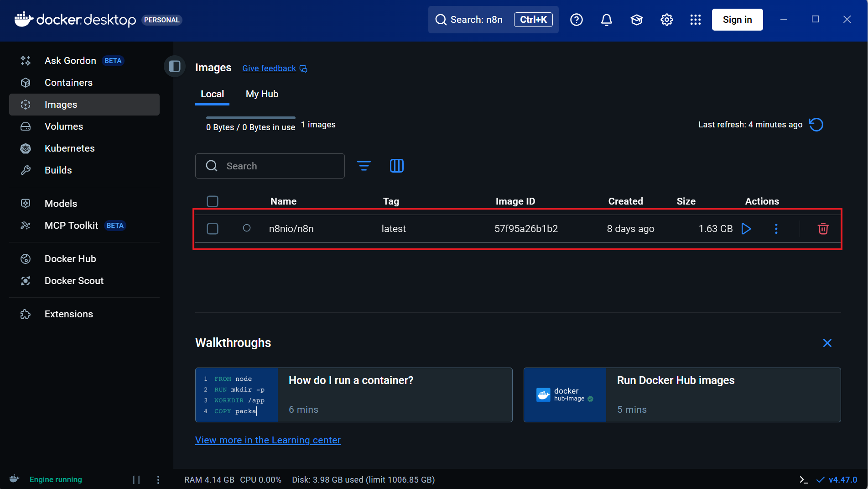Collapse the sidebar panel
868x489 pixels.
(x=175, y=66)
